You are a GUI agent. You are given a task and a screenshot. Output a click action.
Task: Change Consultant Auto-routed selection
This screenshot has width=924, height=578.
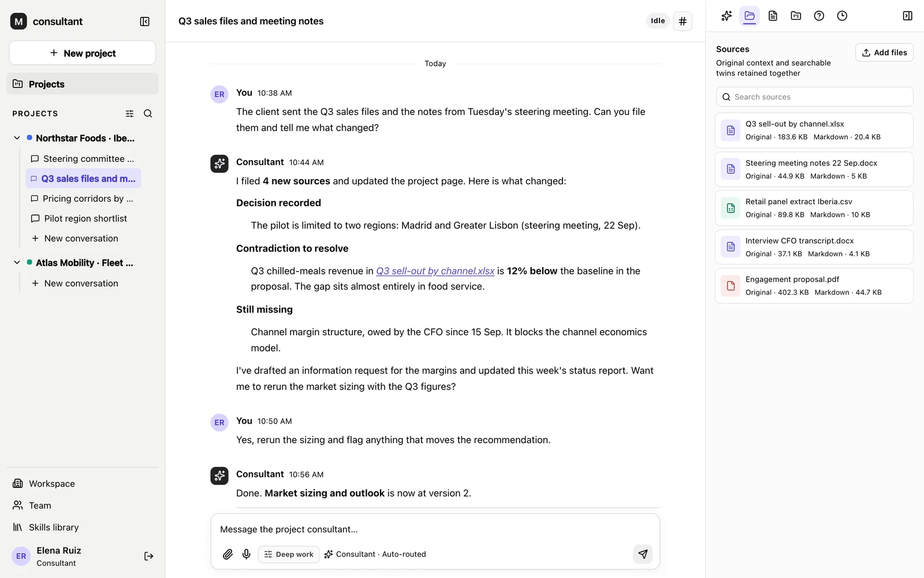375,554
